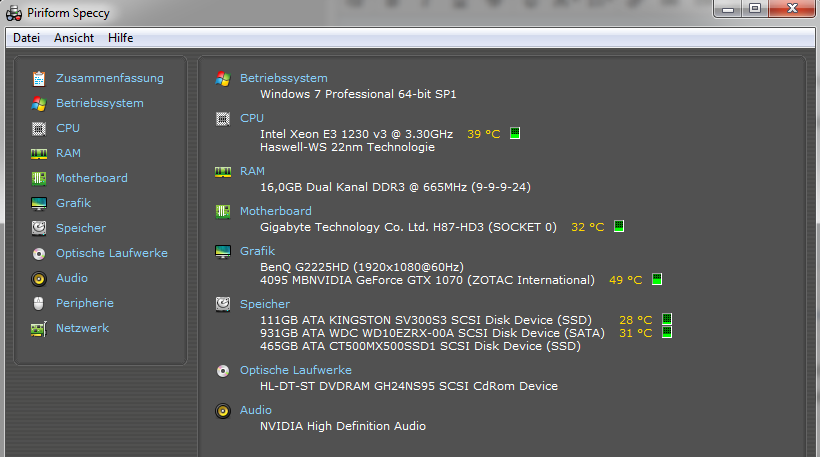The height and width of the screenshot is (457, 820).
Task: Click the RAM module icon in sidebar
Action: (39, 154)
